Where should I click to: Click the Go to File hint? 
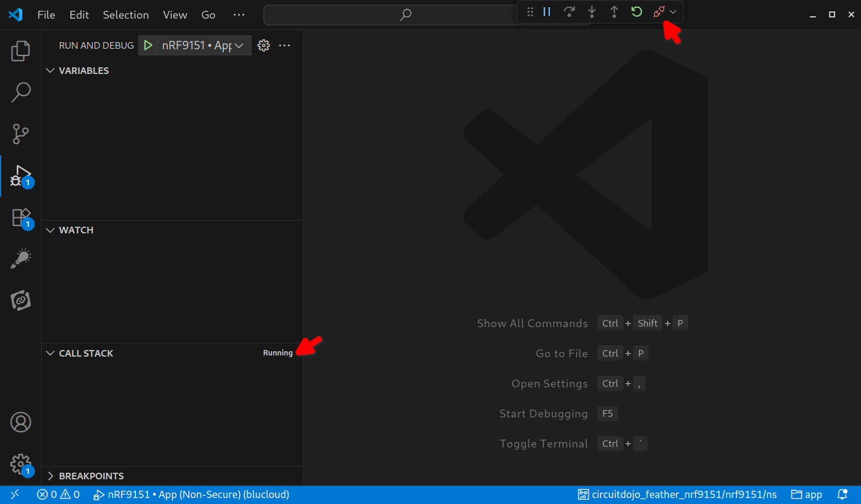coord(562,354)
